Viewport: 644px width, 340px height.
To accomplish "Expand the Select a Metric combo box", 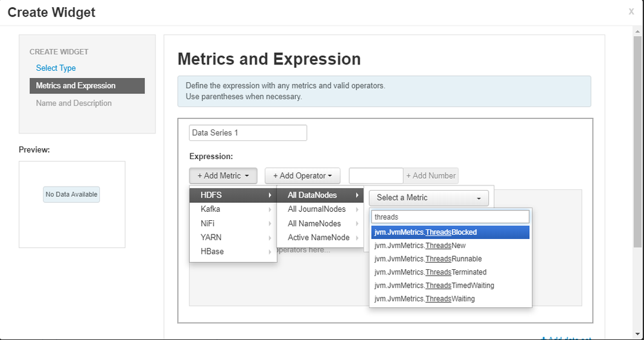I will [429, 198].
